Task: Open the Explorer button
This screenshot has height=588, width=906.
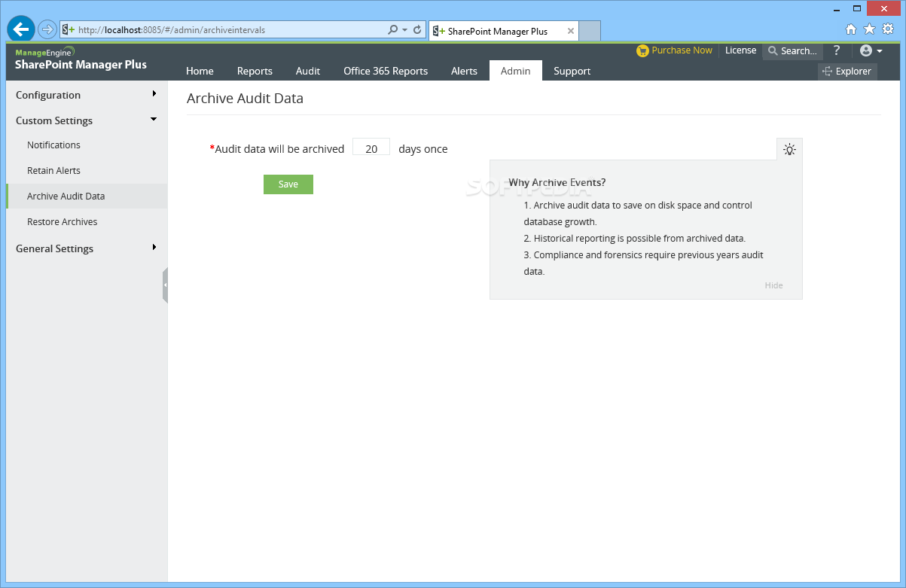Action: (x=847, y=72)
